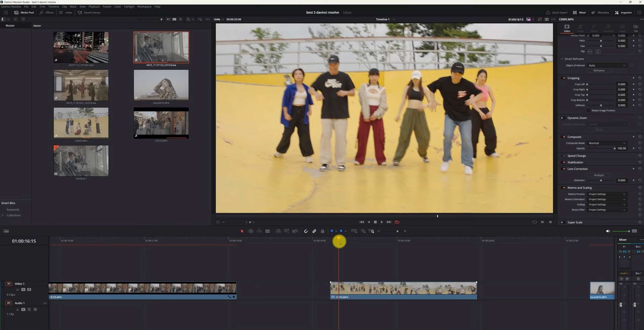The image size is (644, 330).
Task: Open Timeline View Options icon
Action: (x=6, y=231)
